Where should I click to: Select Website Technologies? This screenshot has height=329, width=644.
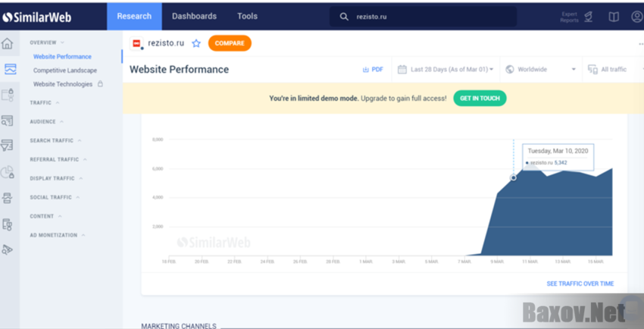pos(63,84)
